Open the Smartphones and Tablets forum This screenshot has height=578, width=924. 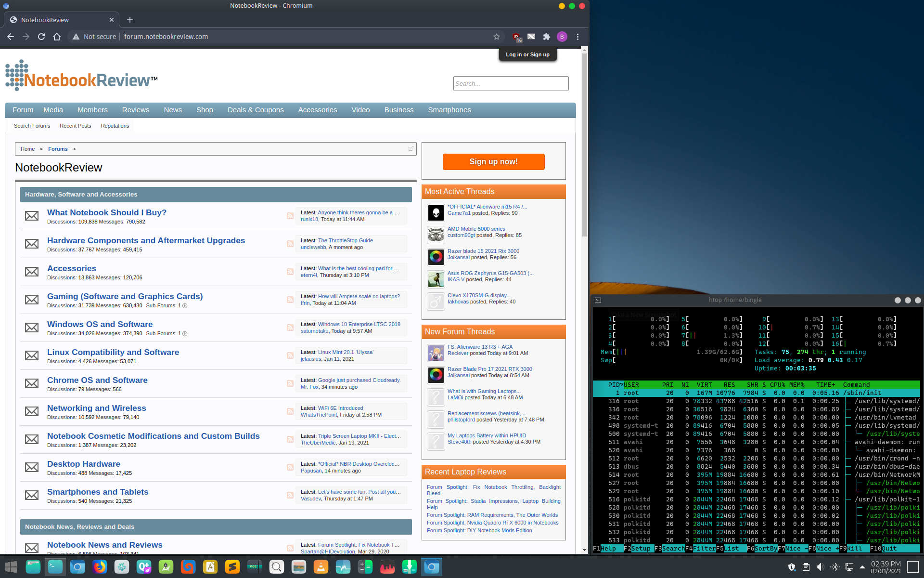point(98,492)
